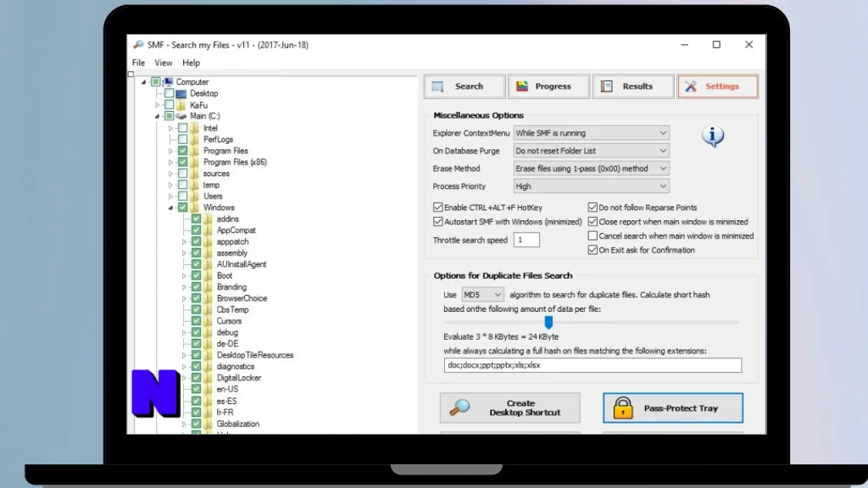Image resolution: width=868 pixels, height=488 pixels.
Task: Collapse the Main (C:) drive node
Action: pyautogui.click(x=157, y=116)
